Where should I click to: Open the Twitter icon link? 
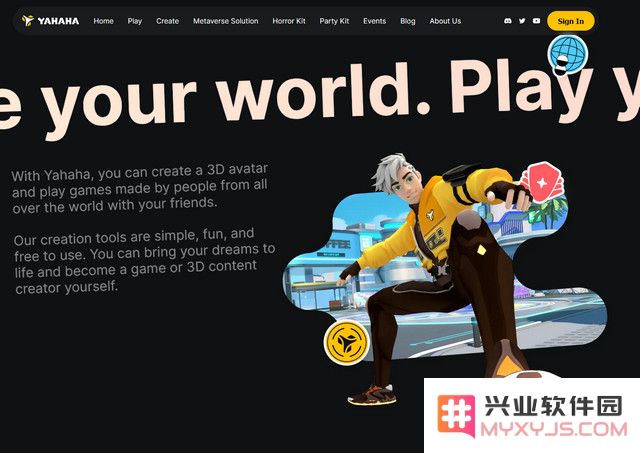[x=522, y=21]
